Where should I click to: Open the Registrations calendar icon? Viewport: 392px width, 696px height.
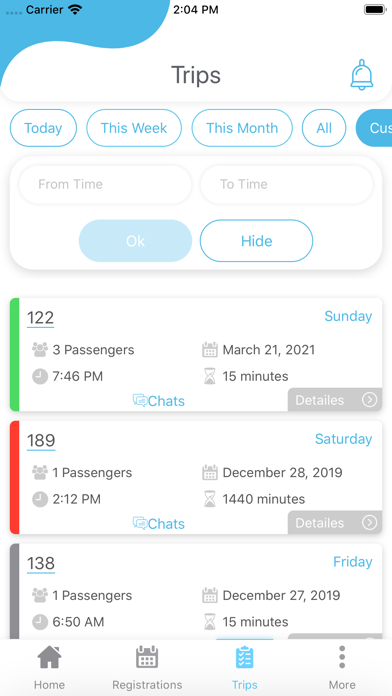pyautogui.click(x=147, y=657)
